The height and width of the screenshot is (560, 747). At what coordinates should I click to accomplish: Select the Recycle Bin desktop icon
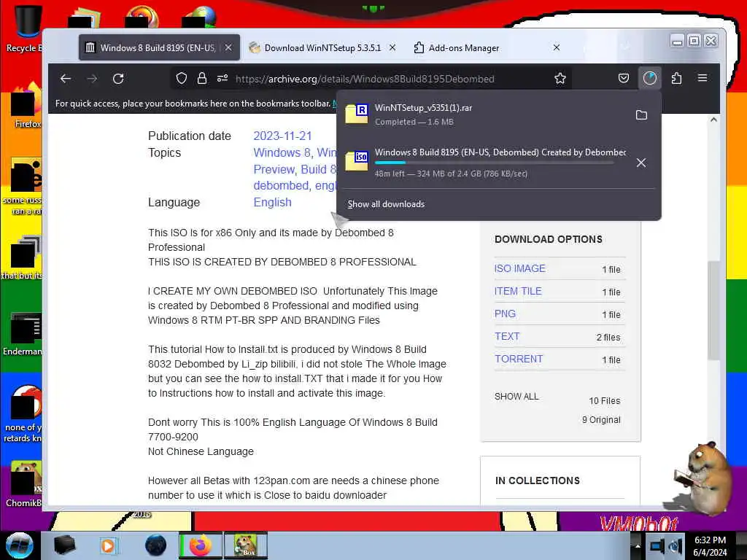coord(25,29)
